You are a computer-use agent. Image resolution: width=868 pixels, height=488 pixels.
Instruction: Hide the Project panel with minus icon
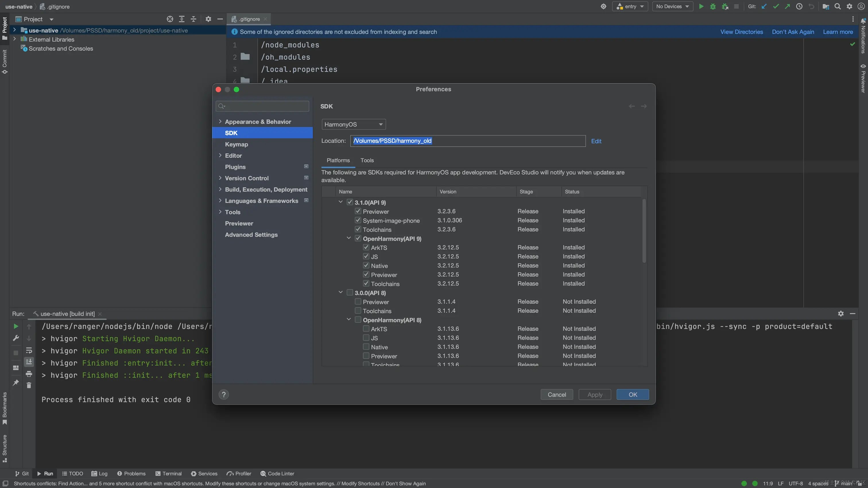(x=220, y=19)
